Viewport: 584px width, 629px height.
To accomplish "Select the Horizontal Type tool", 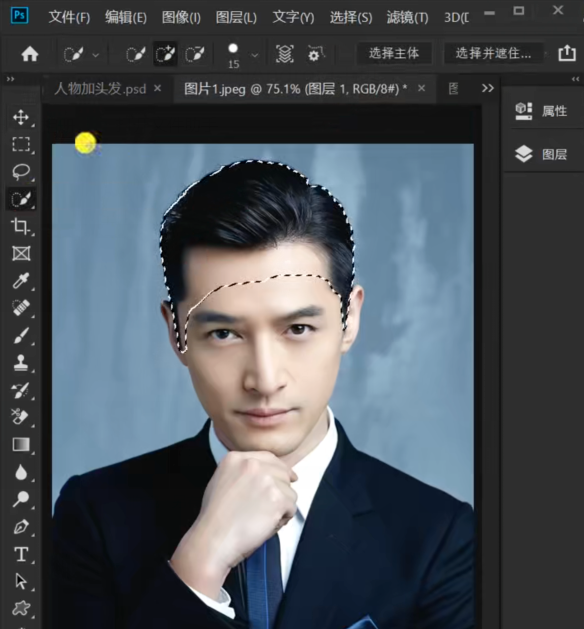I will (x=21, y=554).
